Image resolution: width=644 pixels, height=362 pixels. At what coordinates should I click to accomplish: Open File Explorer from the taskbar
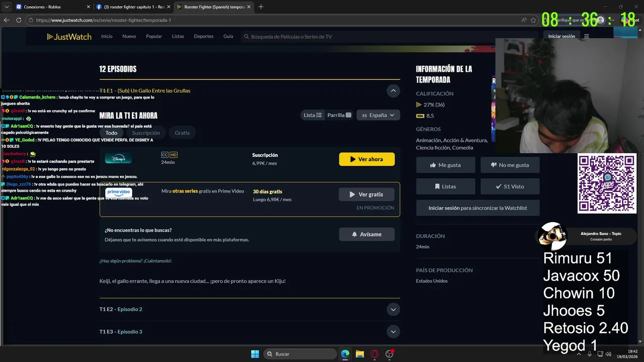[360, 354]
